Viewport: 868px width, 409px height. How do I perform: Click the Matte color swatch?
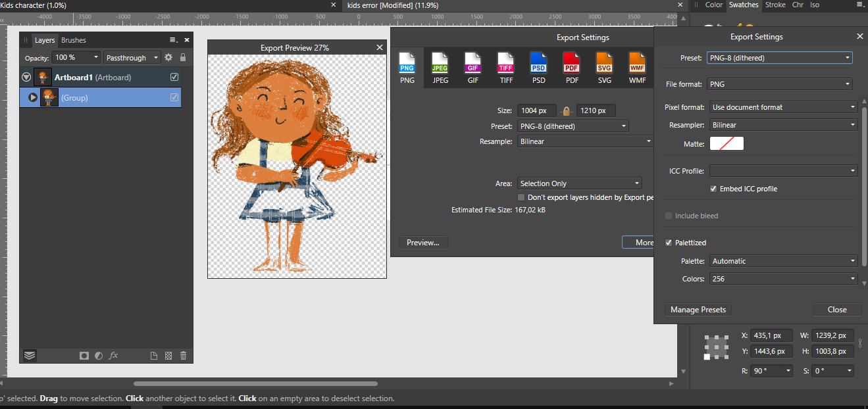pyautogui.click(x=727, y=143)
